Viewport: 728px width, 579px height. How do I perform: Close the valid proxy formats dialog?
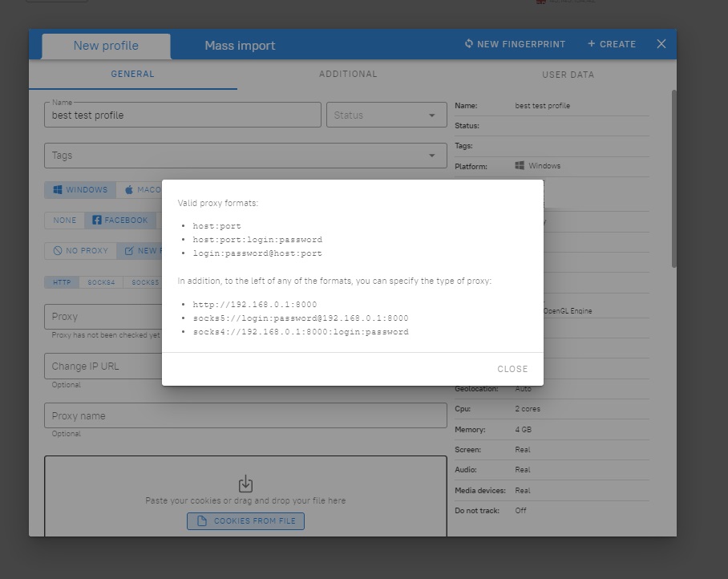512,369
